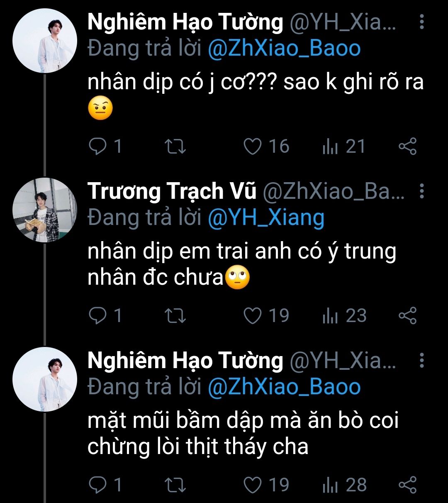Open the @YH_Xiang mention link
This screenshot has width=448, height=503.
pyautogui.click(x=265, y=218)
